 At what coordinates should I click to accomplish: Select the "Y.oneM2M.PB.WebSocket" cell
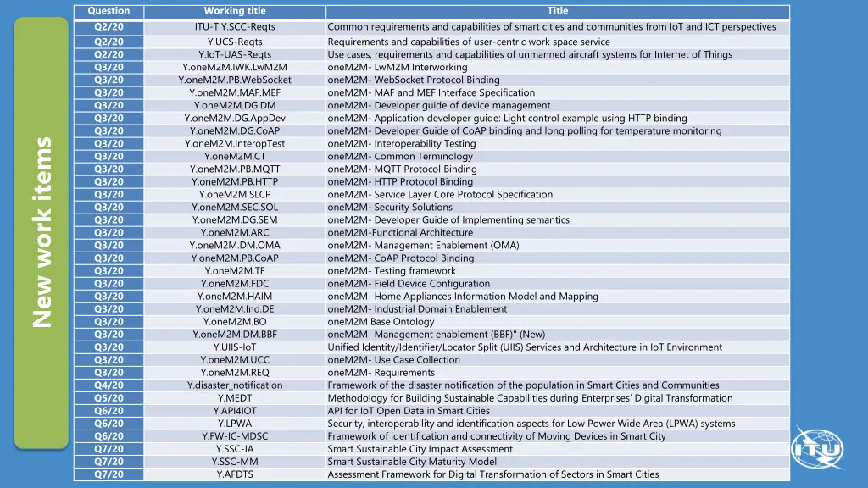click(x=235, y=80)
